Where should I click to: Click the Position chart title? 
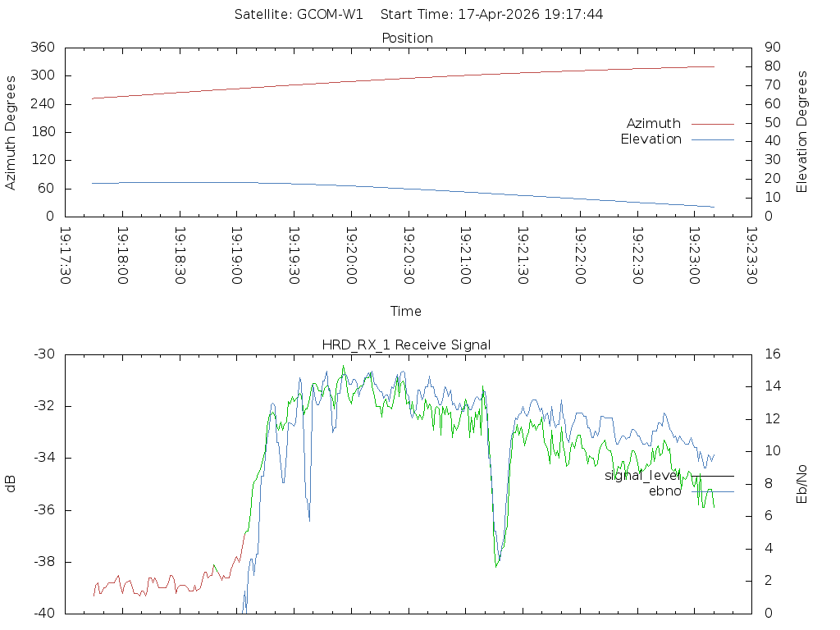pos(407,39)
